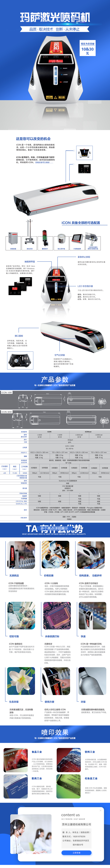Click the 苏州立捷诺机械有限公司 company name
The height and width of the screenshot is (868, 110).
click(x=76, y=825)
